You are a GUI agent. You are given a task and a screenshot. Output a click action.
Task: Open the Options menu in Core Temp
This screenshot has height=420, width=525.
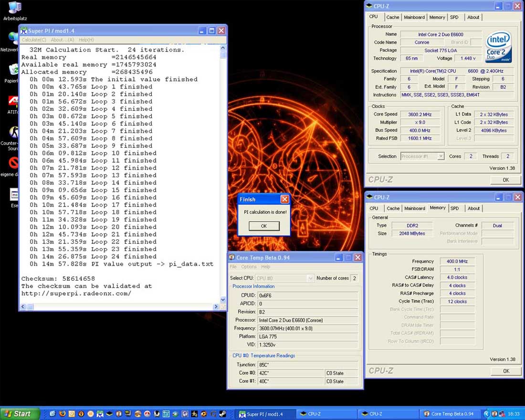[249, 267]
